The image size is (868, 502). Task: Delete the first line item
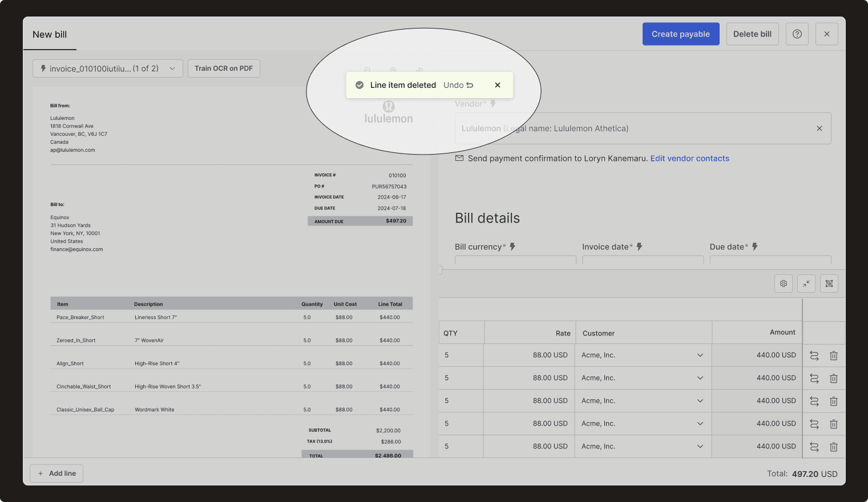coord(833,355)
